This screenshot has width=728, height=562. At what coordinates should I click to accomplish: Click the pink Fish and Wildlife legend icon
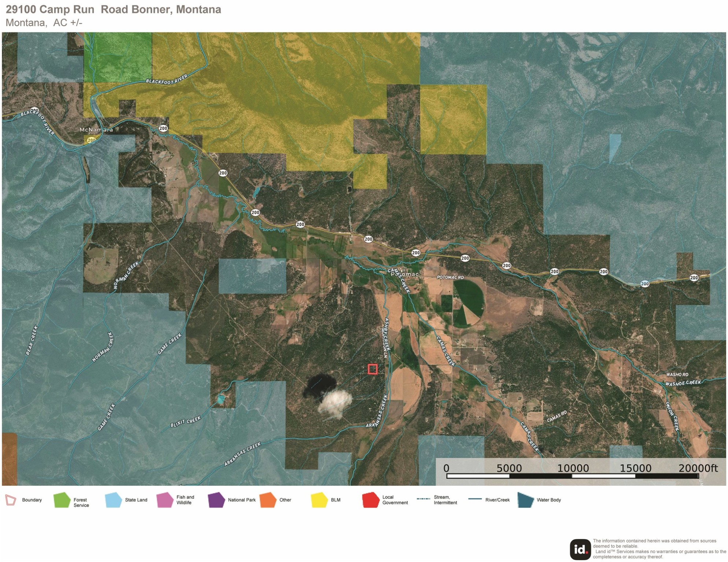pos(165,500)
